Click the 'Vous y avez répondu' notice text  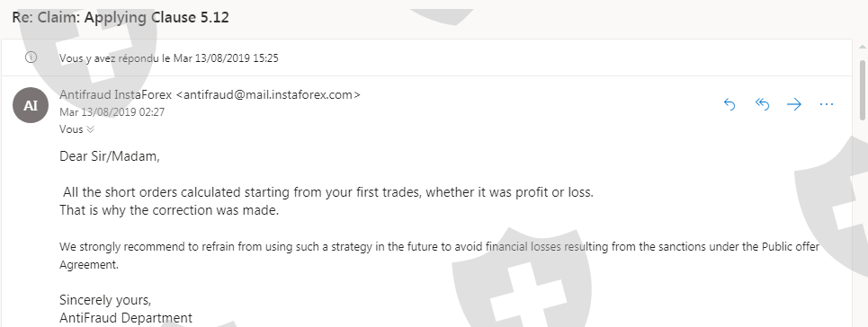[x=169, y=58]
